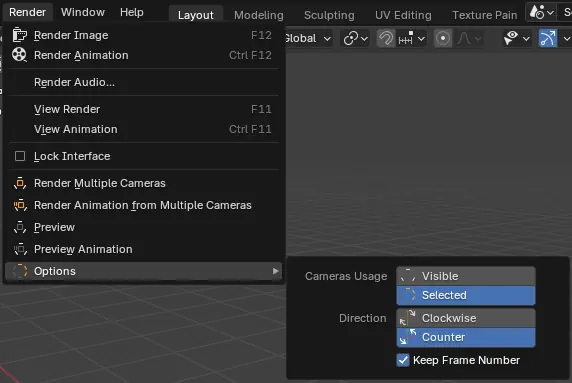572x383 pixels.
Task: Open the transform pivot point dropdown
Action: point(356,38)
